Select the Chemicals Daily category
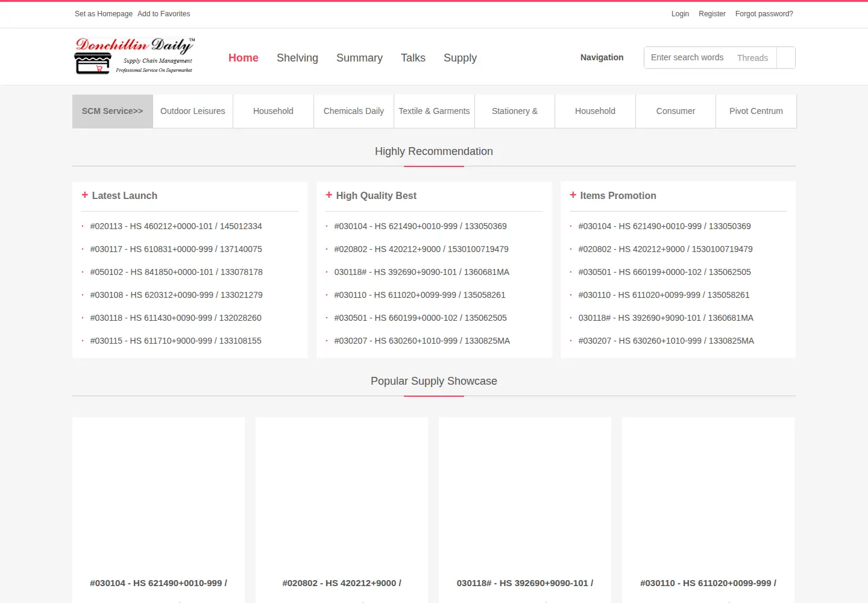Viewport: 868px width, 603px height. 354,111
